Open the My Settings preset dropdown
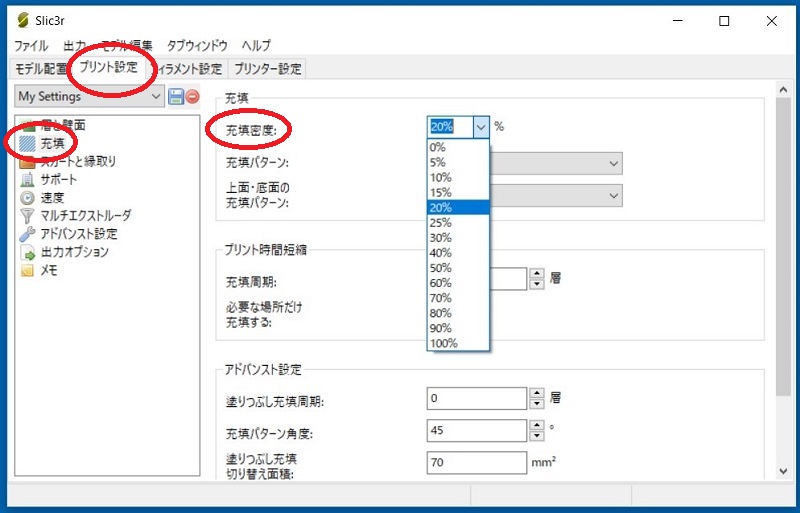800x513 pixels. [x=89, y=96]
